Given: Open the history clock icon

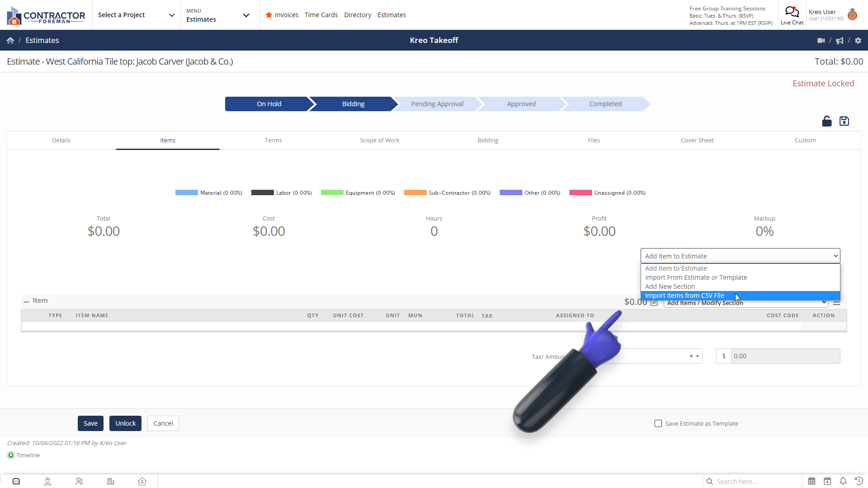Looking at the screenshot, I should tap(859, 482).
